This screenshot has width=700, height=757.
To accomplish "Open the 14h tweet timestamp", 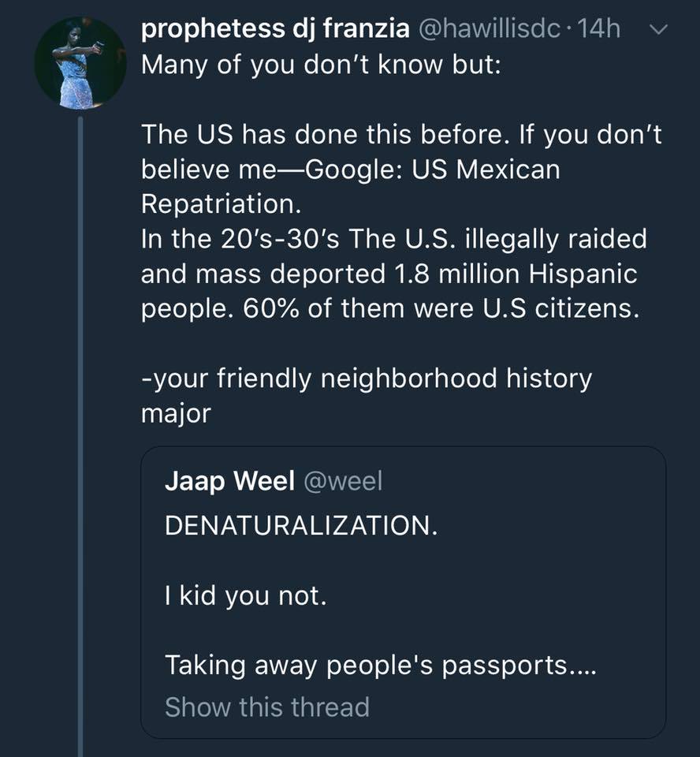I will (x=599, y=29).
